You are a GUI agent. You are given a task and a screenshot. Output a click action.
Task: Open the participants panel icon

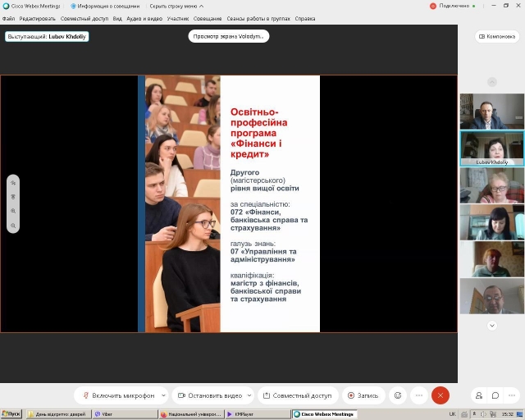[479, 395]
